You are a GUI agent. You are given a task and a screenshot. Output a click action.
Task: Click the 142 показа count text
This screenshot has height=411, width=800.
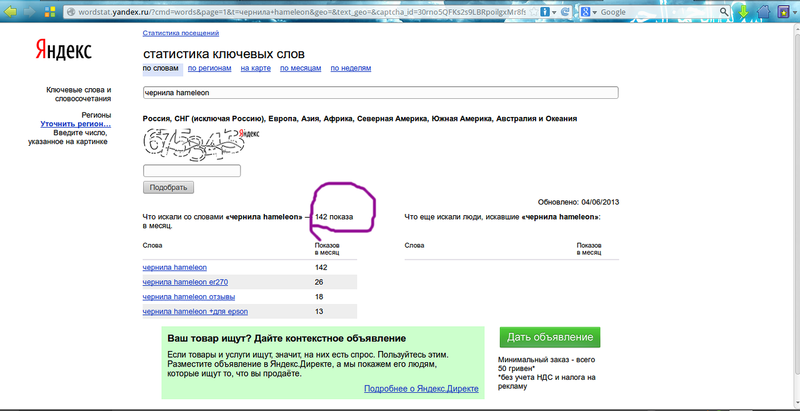(x=334, y=217)
